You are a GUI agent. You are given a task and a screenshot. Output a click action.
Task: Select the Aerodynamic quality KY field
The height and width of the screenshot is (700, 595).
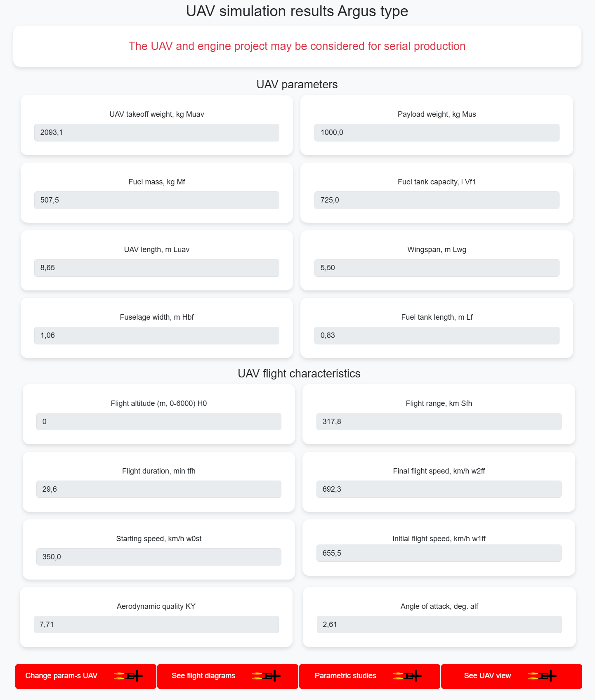click(x=156, y=625)
